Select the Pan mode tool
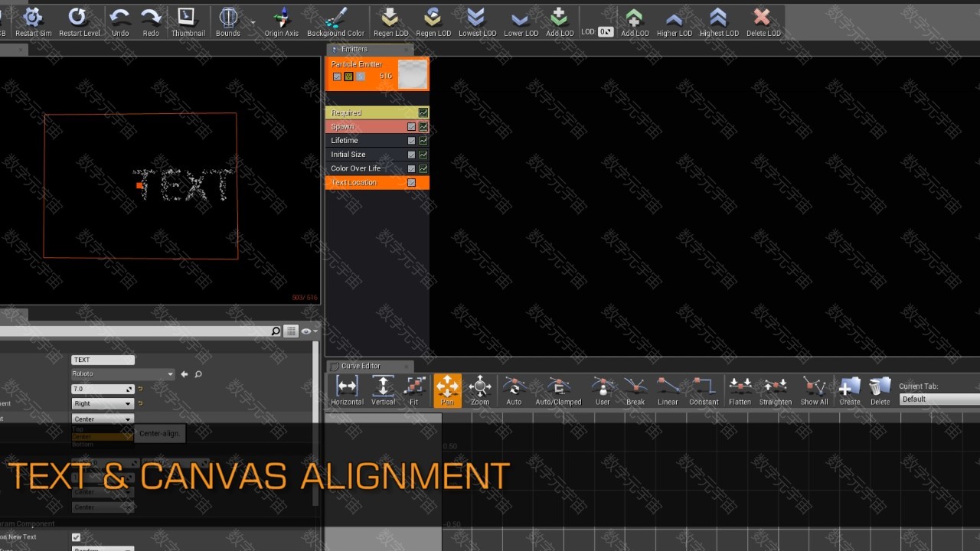 (x=447, y=391)
